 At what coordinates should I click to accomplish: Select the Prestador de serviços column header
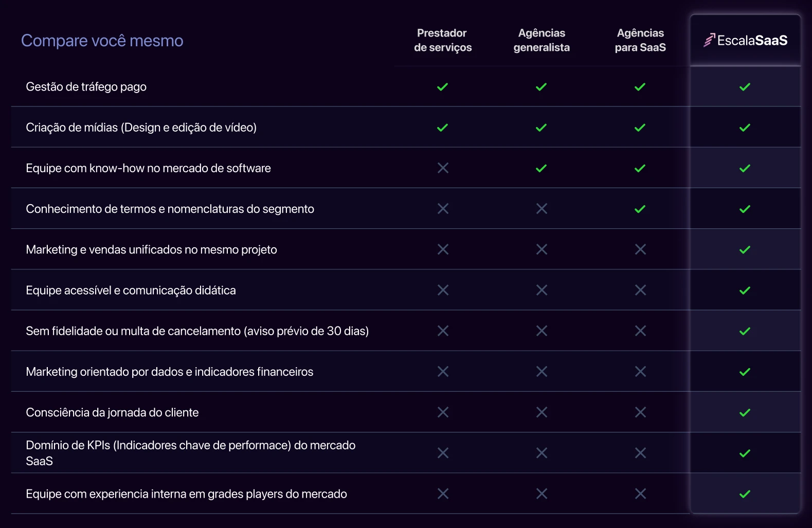(443, 40)
